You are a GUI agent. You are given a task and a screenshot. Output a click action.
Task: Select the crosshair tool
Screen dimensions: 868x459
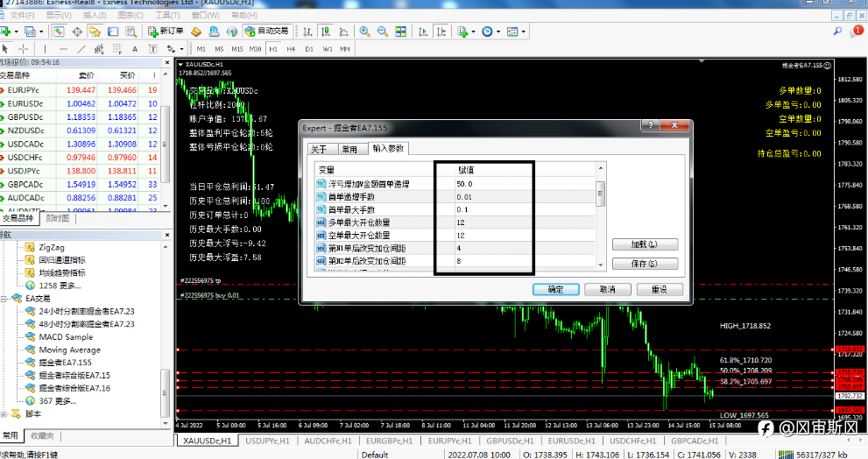(x=24, y=49)
